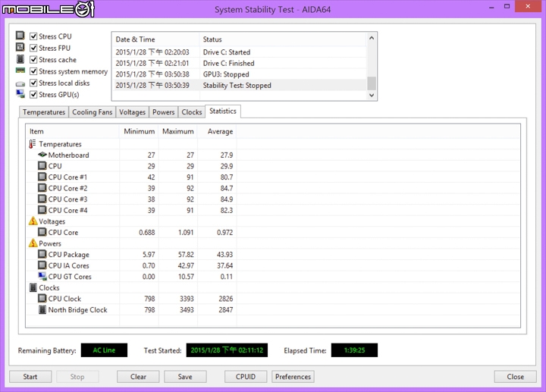Disable the Stress GPU(s) checkbox
Screen dimensions: 546x392
click(33, 94)
